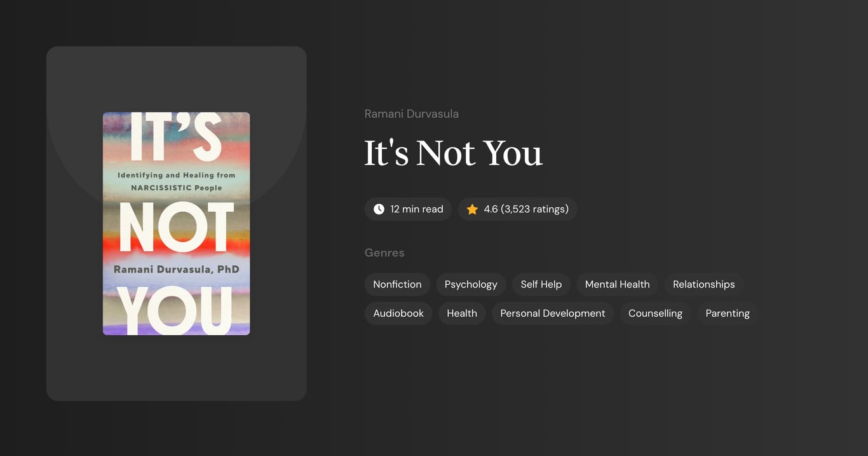The width and height of the screenshot is (868, 456).
Task: Click the yellow star rating icon
Action: 471,209
